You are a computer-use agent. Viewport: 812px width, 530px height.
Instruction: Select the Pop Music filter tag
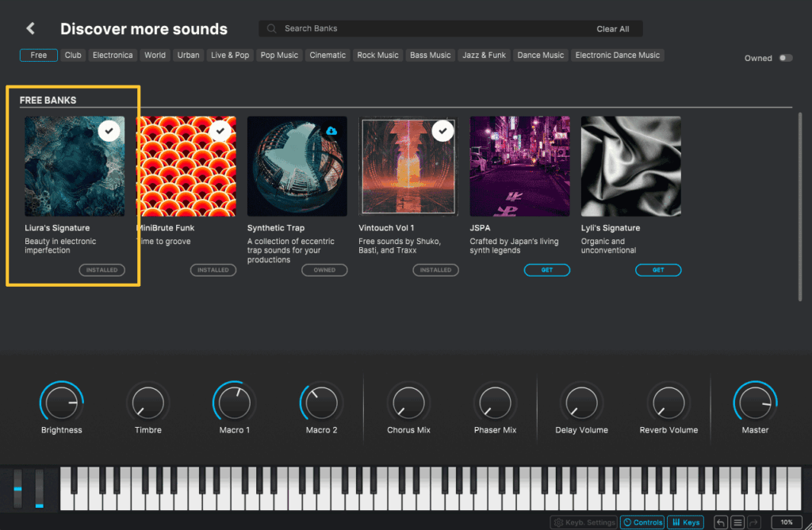280,55
